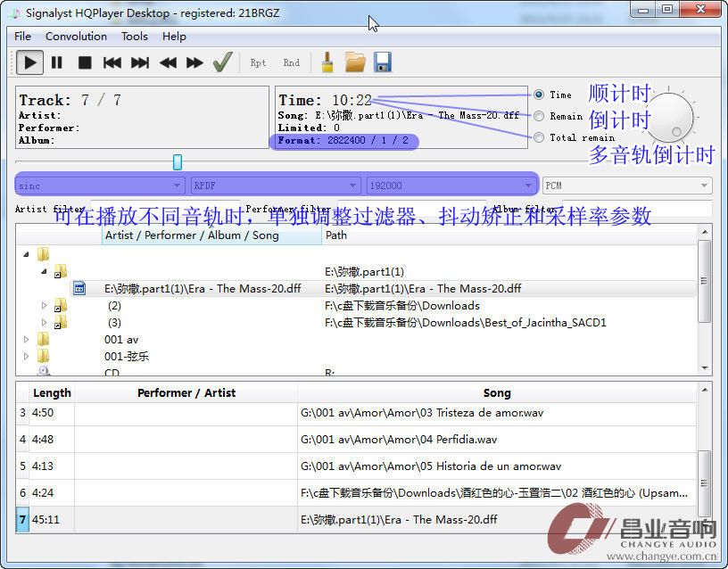The height and width of the screenshot is (569, 728).
Task: Start playback with the Play button
Action: (29, 62)
